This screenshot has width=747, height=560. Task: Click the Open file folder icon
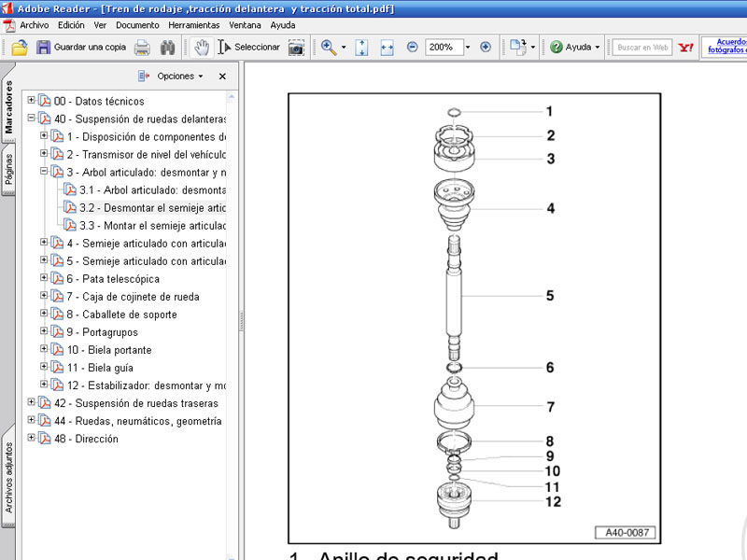(x=20, y=48)
